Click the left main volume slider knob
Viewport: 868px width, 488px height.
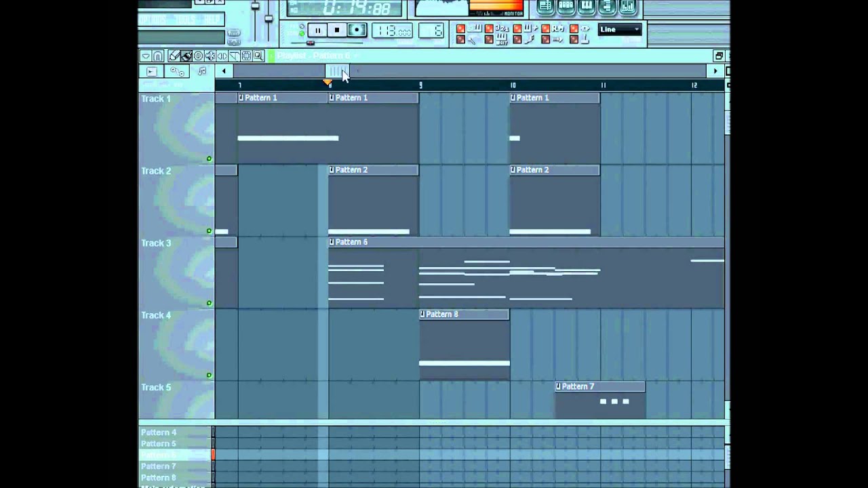pyautogui.click(x=255, y=5)
